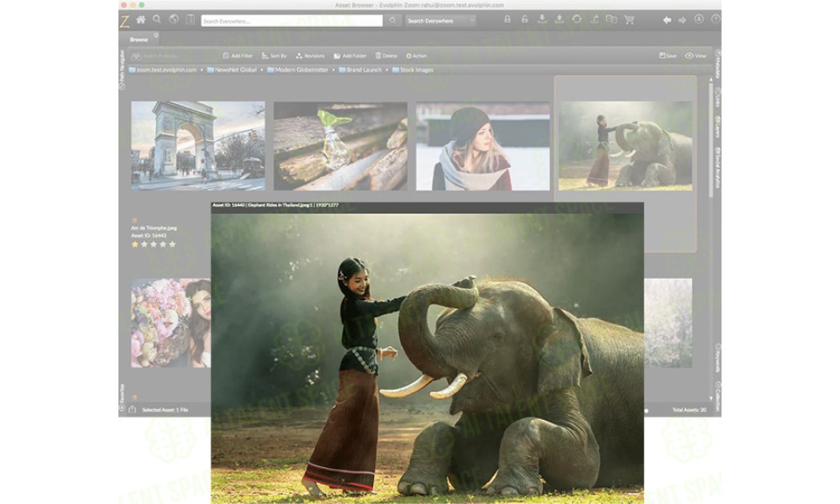Refresh with the circular sync icon

click(577, 19)
